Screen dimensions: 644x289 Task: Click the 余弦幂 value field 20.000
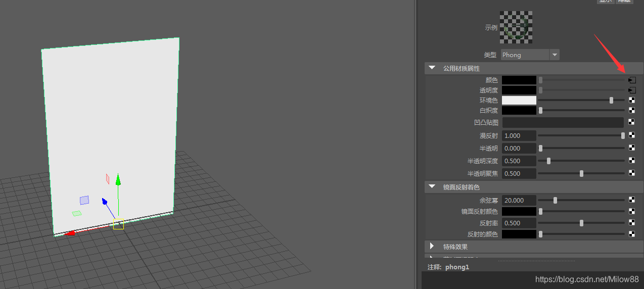pyautogui.click(x=519, y=200)
